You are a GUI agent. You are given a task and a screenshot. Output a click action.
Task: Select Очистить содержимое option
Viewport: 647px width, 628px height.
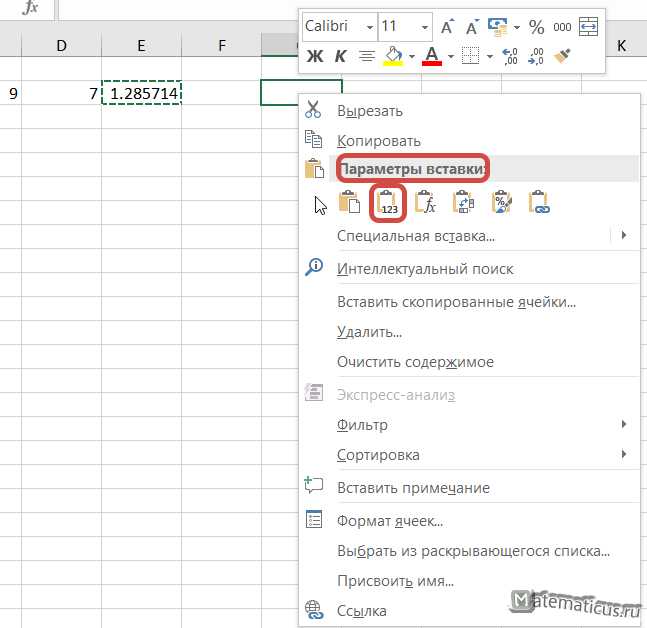415,362
